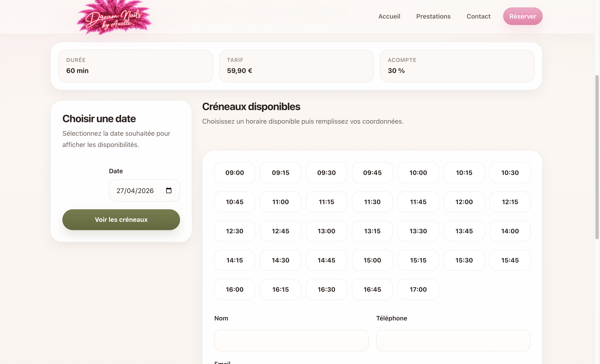
Task: Pick the 09:30 time slot
Action: tap(326, 172)
